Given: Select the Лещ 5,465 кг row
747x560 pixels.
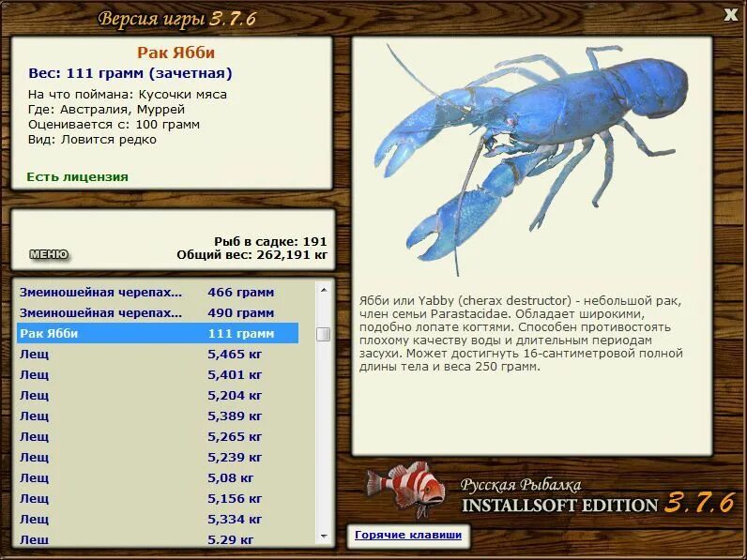Looking at the screenshot, I should [158, 355].
